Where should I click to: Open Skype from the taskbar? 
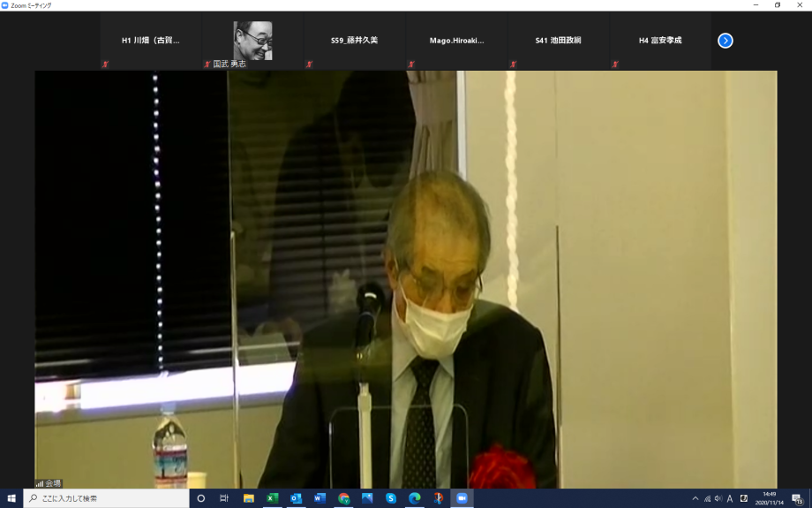coord(391,498)
